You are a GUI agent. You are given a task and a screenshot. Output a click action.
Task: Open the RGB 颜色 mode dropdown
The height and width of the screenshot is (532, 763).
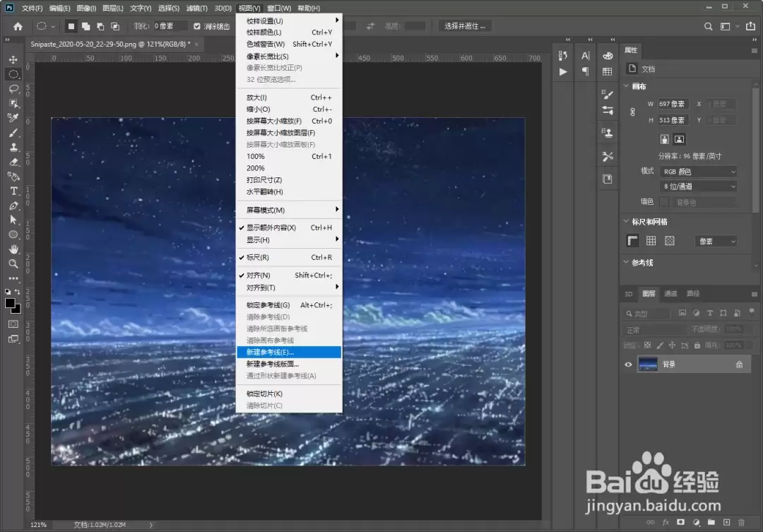(x=698, y=172)
